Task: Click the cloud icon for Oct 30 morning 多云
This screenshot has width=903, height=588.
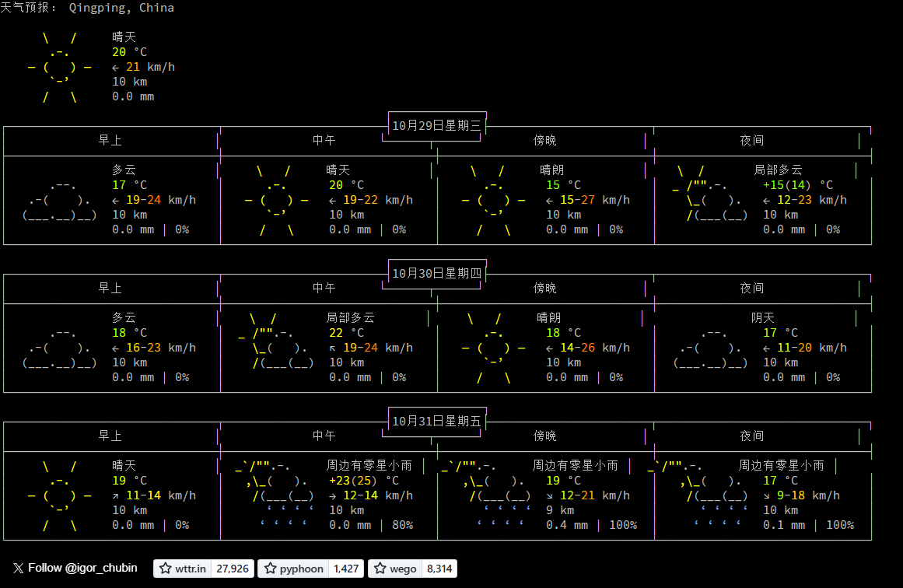Action: click(x=60, y=348)
